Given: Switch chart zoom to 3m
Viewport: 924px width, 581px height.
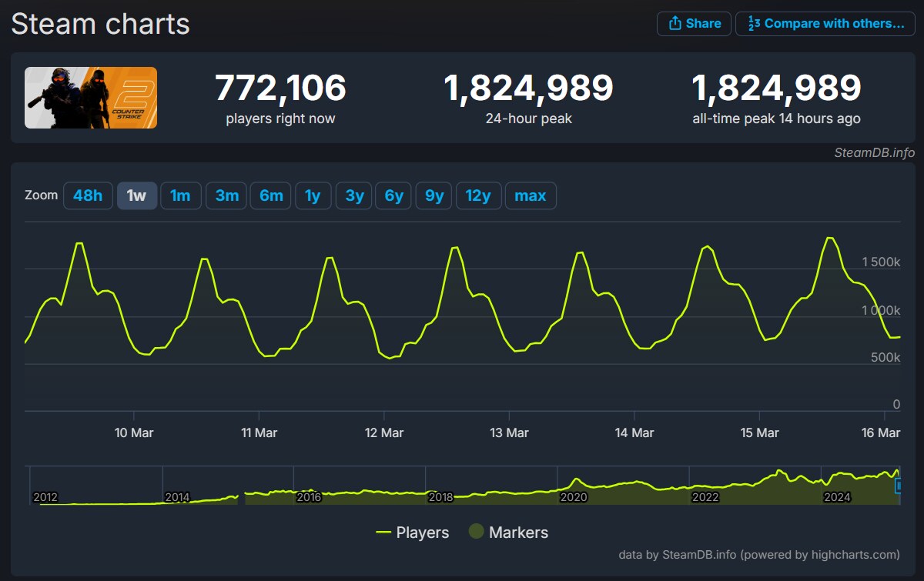Looking at the screenshot, I should tap(227, 195).
